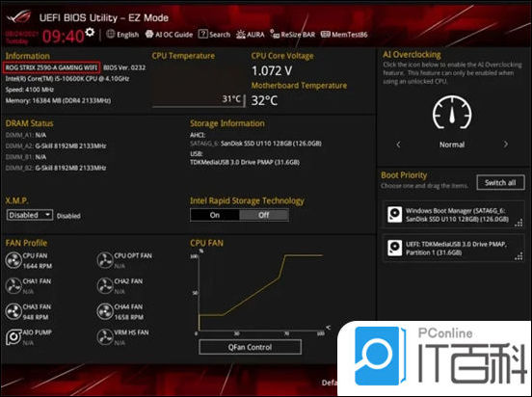Click TDKMedia USB 3.0 Drive storage entry
Screen dimensions: 532x397
tap(245, 162)
